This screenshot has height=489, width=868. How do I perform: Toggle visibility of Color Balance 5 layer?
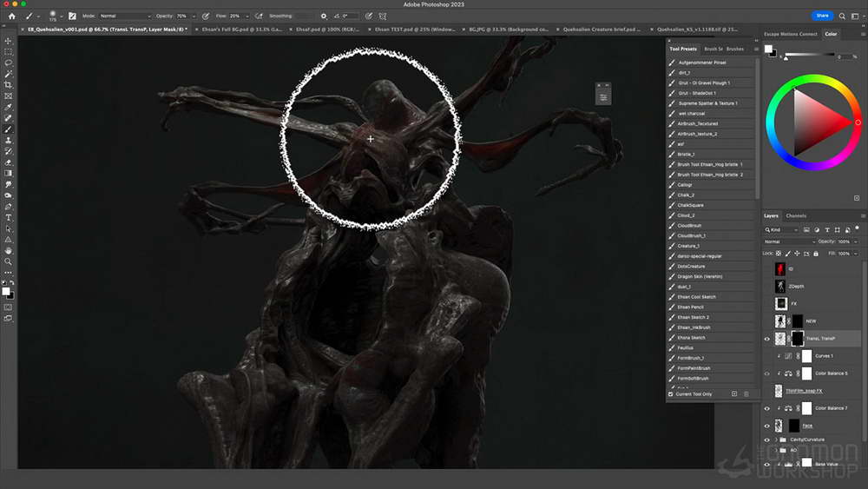click(x=766, y=373)
